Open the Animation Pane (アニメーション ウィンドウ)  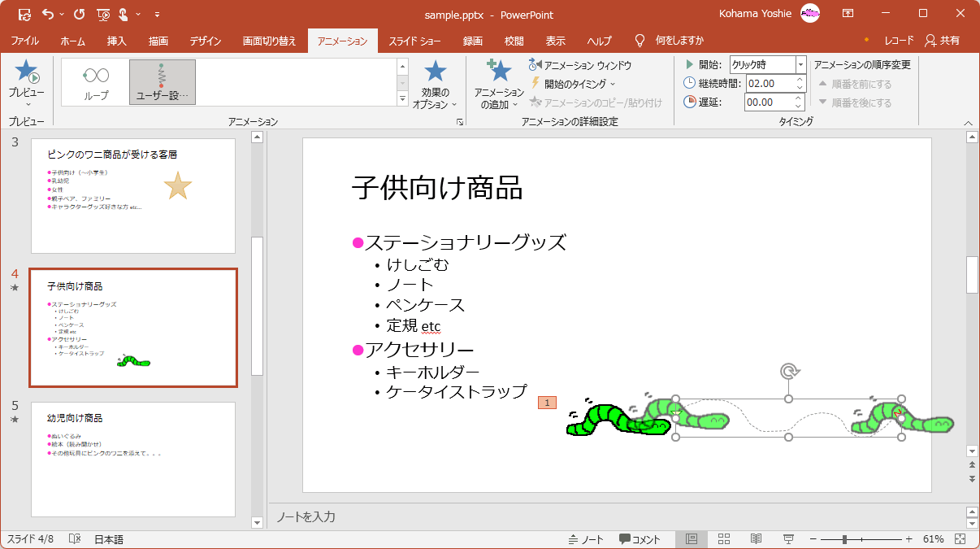pos(580,65)
